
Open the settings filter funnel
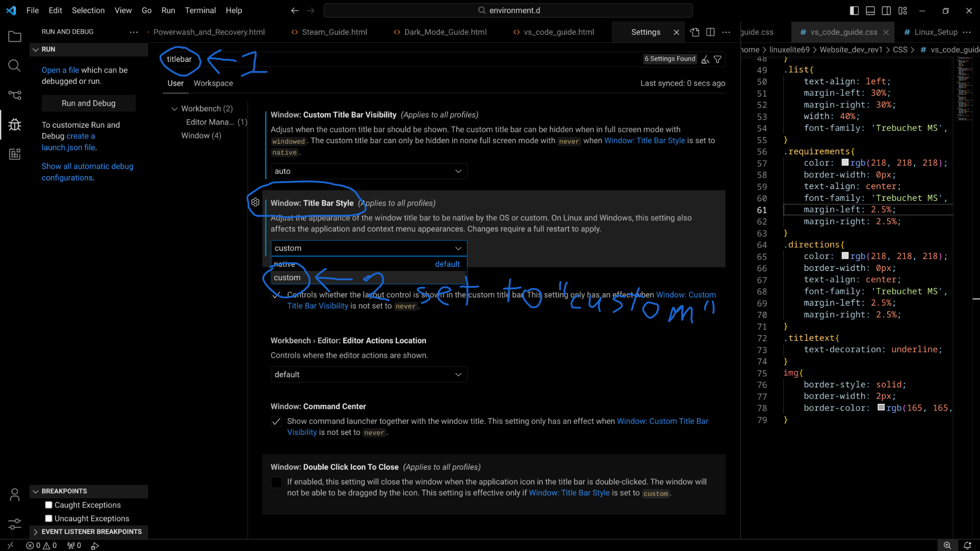tap(718, 60)
